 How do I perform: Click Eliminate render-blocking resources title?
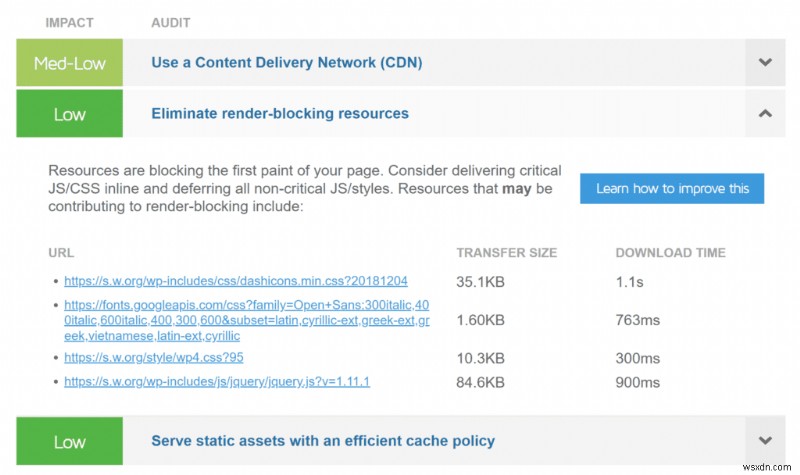(x=280, y=113)
